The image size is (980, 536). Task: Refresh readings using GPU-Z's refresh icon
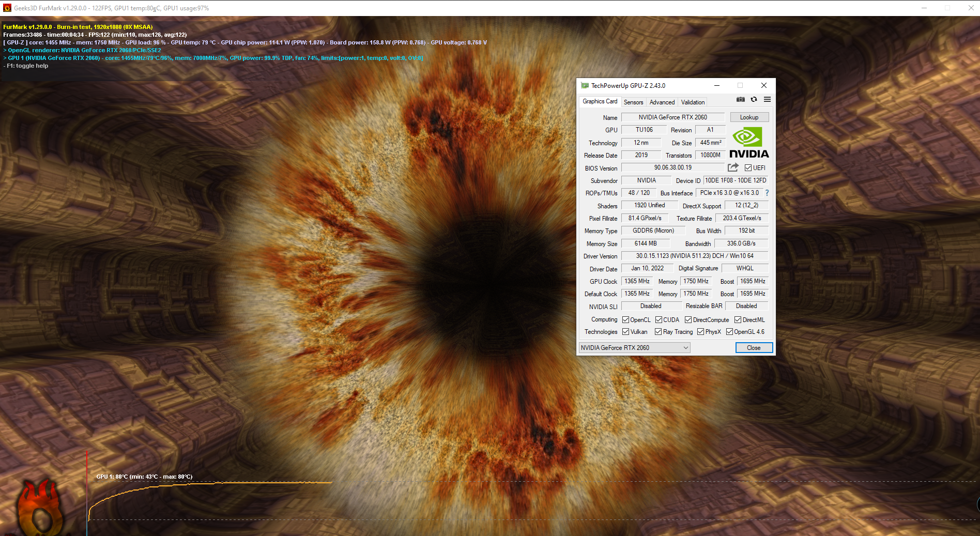point(754,99)
